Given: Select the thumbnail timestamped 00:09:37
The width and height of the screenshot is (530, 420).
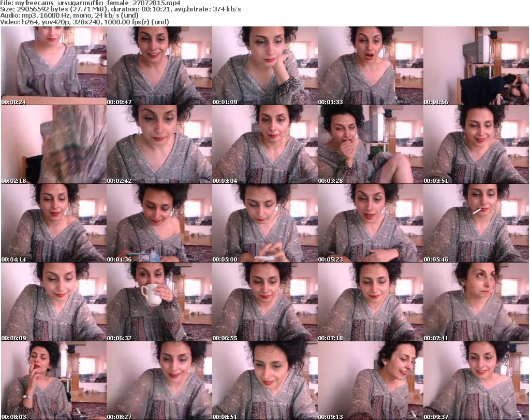Looking at the screenshot, I should (x=476, y=381).
